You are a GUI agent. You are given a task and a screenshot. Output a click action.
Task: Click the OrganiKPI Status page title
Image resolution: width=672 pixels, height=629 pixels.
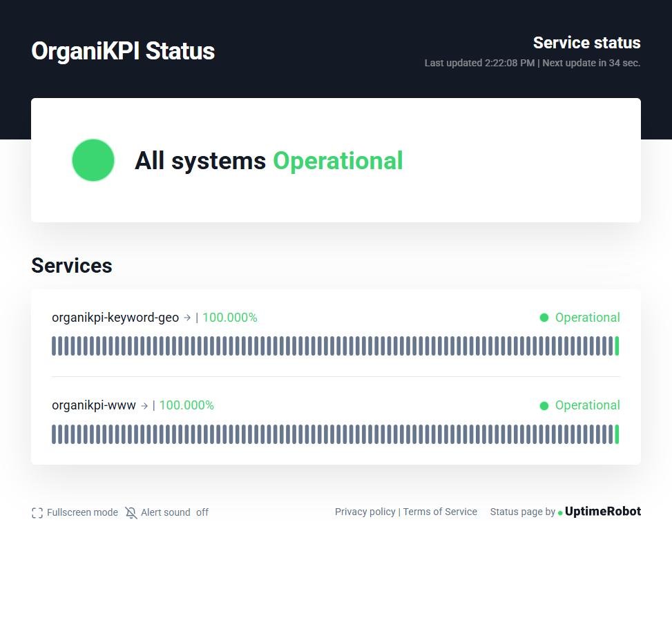point(123,51)
